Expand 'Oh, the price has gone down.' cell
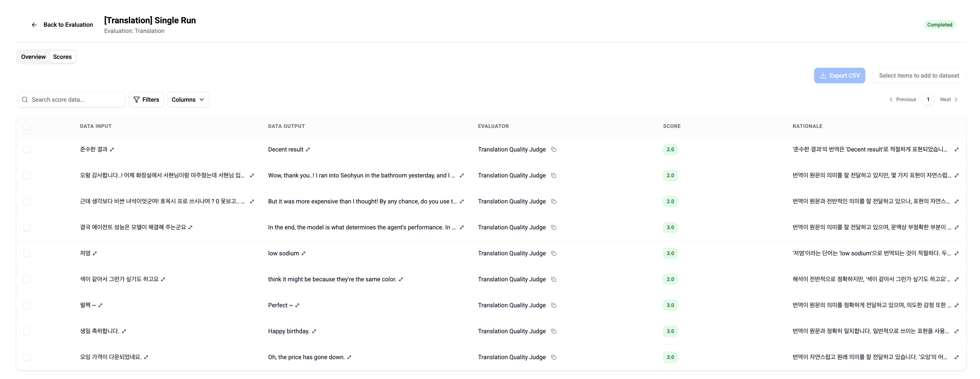Screen dimensions: 980x379 click(349, 357)
